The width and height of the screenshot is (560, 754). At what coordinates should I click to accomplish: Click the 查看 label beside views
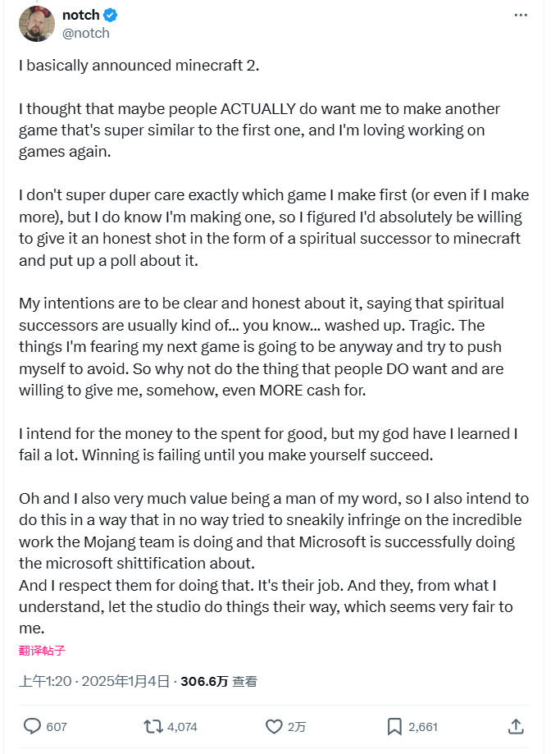pyautogui.click(x=244, y=681)
